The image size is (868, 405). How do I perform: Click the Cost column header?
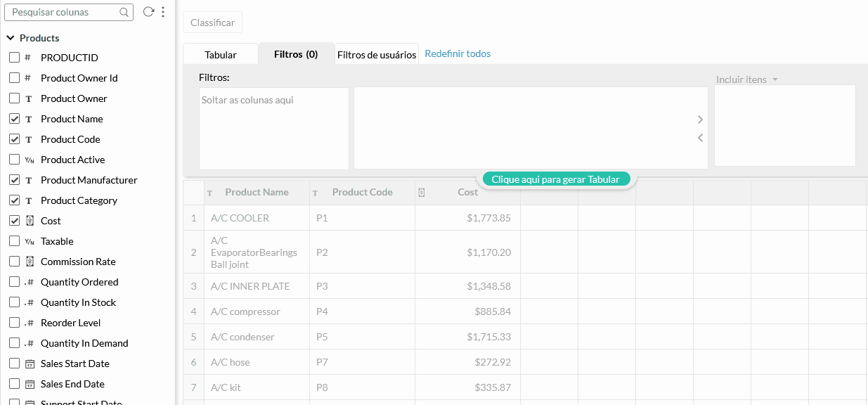pyautogui.click(x=467, y=193)
